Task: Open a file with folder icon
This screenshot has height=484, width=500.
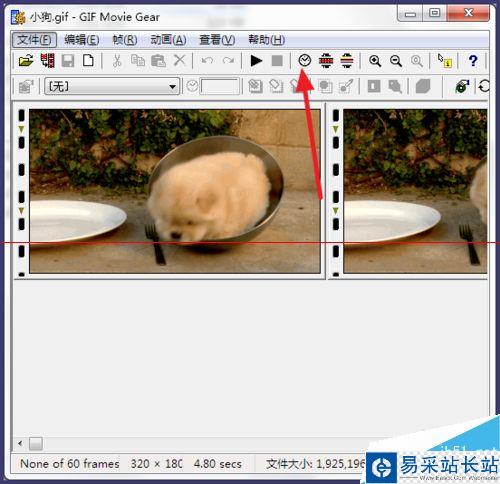Action: pos(26,61)
